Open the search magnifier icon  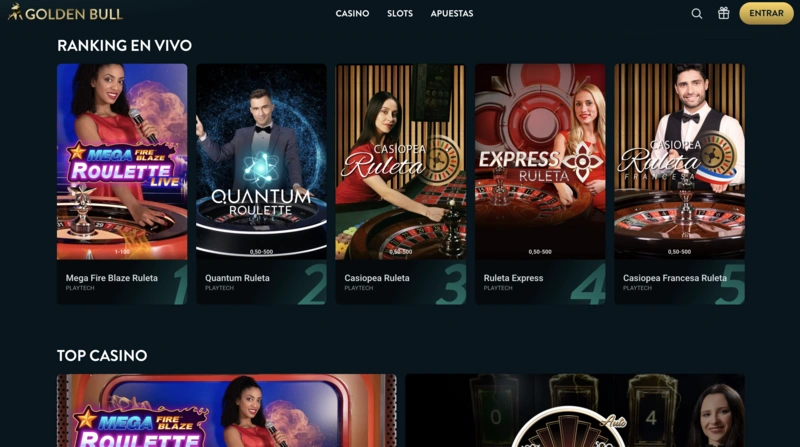pos(696,14)
